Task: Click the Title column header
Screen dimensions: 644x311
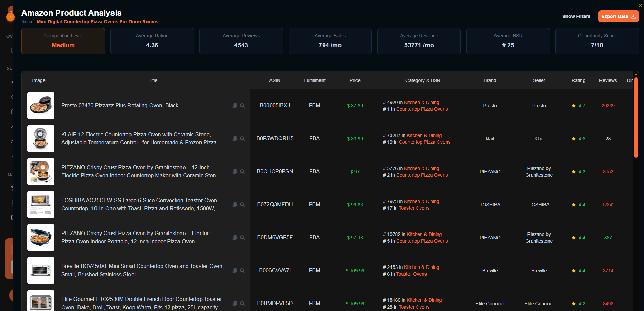Action: click(153, 80)
